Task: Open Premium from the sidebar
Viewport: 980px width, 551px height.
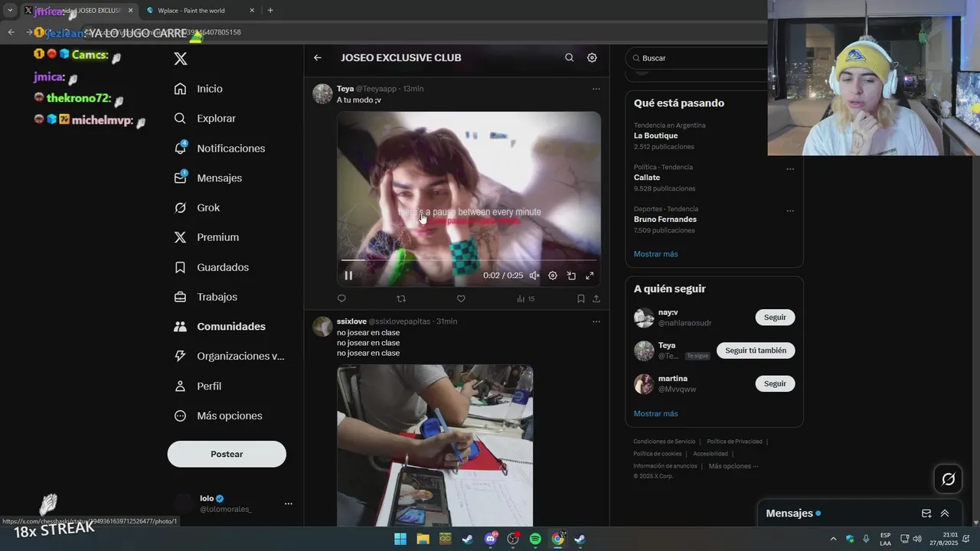Action: [x=206, y=237]
